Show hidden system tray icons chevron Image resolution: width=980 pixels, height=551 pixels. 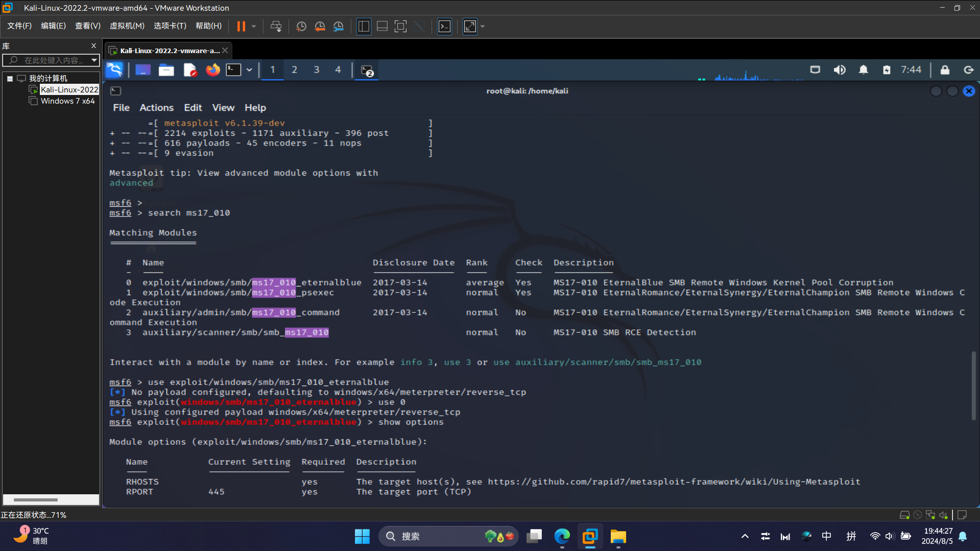745,536
